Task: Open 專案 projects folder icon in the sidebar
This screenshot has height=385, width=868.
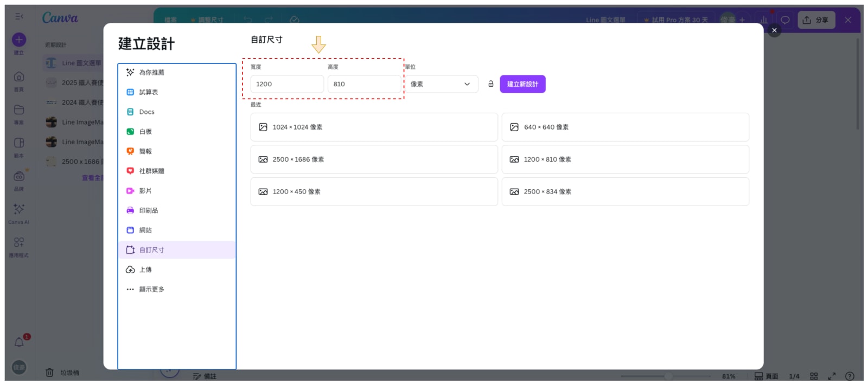Action: tap(19, 110)
